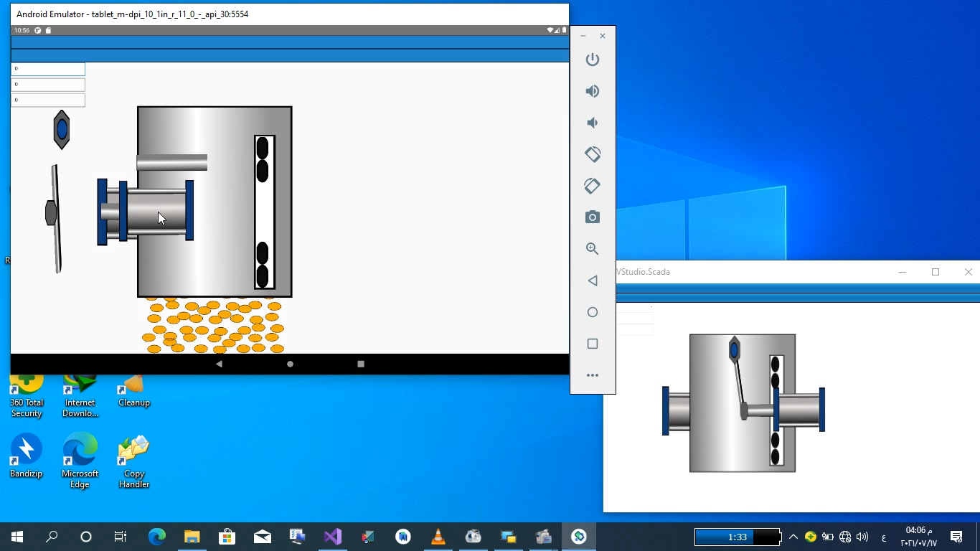Screen dimensions: 980x551
Task: Click the Back triangle in the emulator side toolbar
Action: point(593,281)
